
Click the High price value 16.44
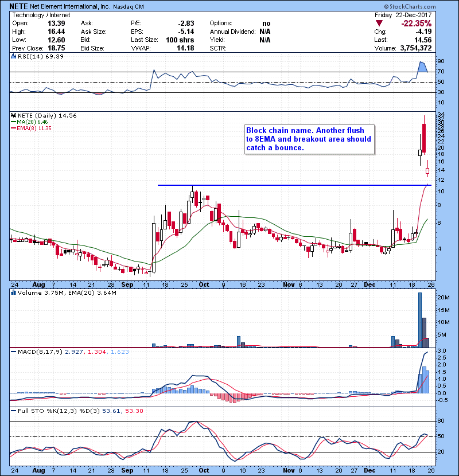click(x=56, y=32)
